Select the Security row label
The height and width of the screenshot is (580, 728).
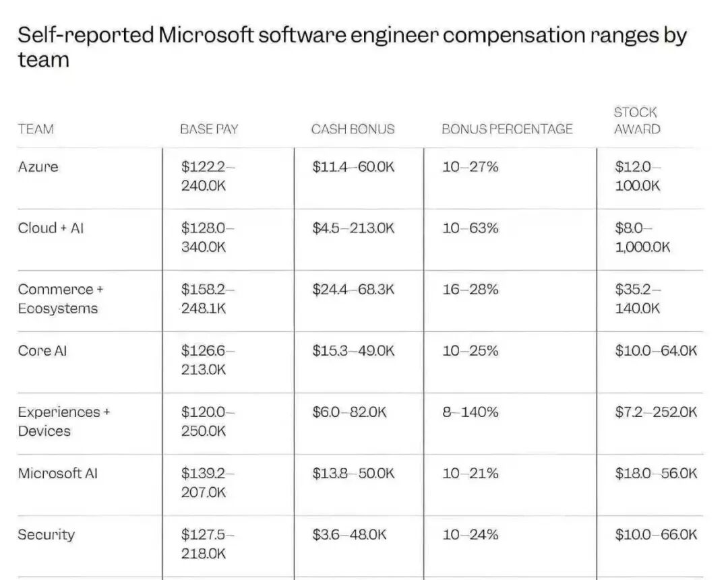[x=46, y=534]
